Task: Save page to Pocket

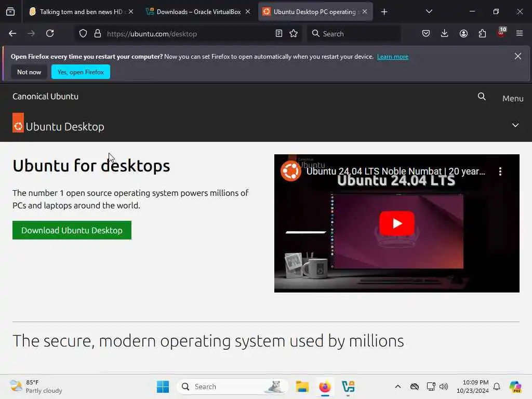Action: click(426, 34)
